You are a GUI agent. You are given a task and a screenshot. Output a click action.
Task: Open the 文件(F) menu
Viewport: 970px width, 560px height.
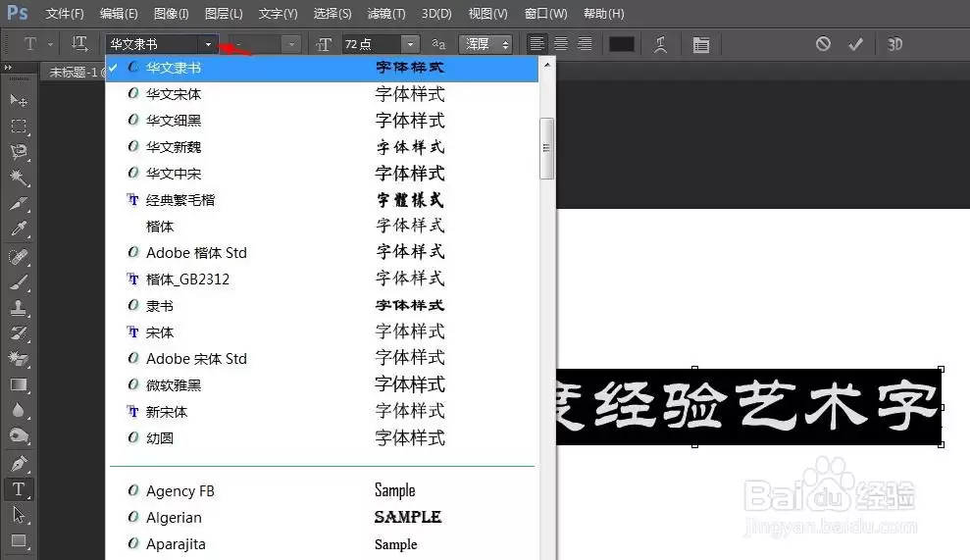point(65,13)
